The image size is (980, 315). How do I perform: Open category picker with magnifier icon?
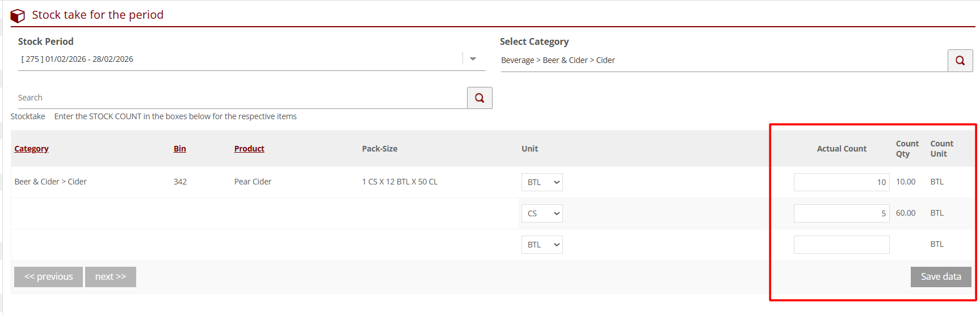click(x=960, y=61)
